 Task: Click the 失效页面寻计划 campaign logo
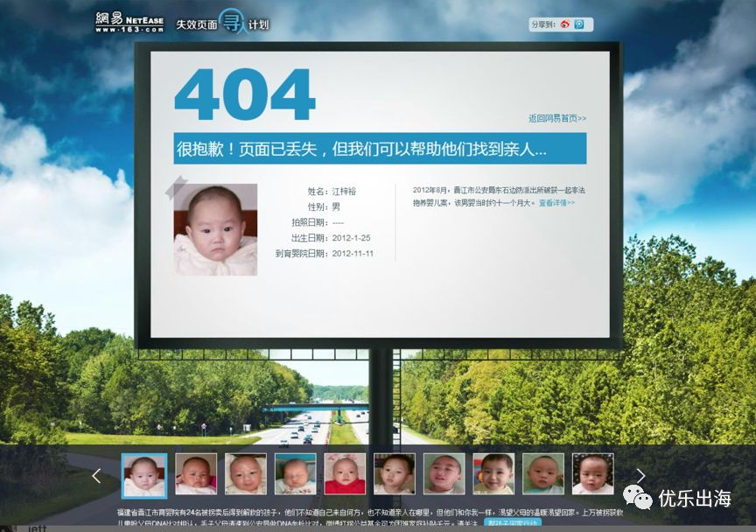point(222,24)
